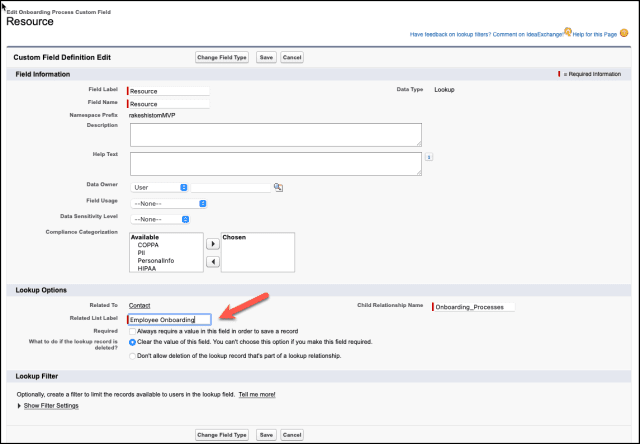Select 'Don't allow deletion of the lookup record' option
The height and width of the screenshot is (444, 640).
coord(133,355)
